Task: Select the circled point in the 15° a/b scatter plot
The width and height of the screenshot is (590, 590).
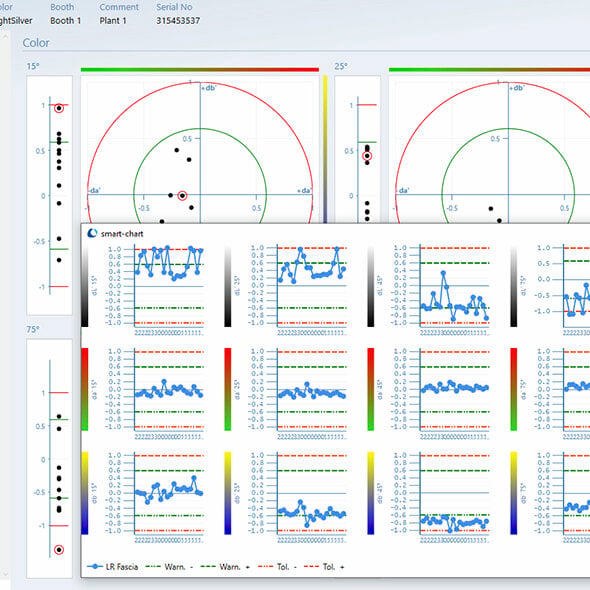Action: coord(182,196)
